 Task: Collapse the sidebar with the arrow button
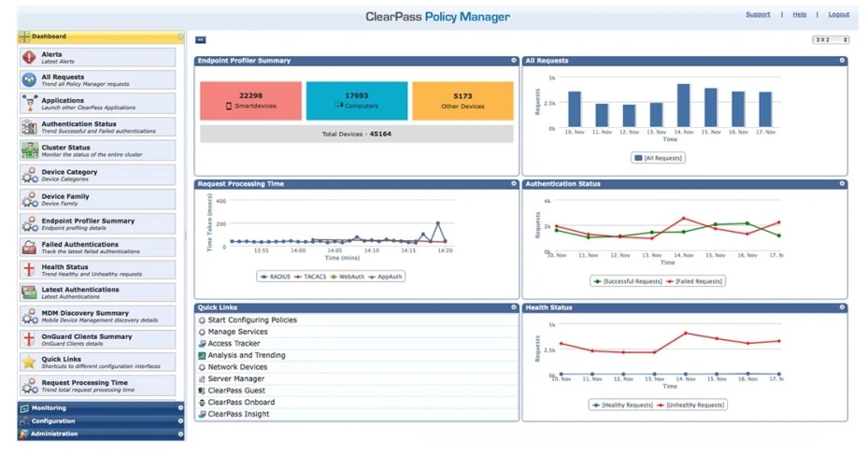click(200, 40)
